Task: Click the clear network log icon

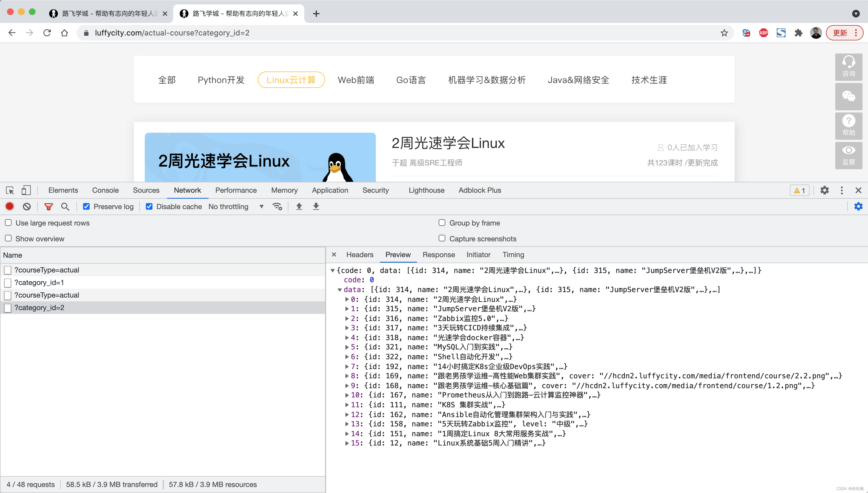Action: [27, 206]
